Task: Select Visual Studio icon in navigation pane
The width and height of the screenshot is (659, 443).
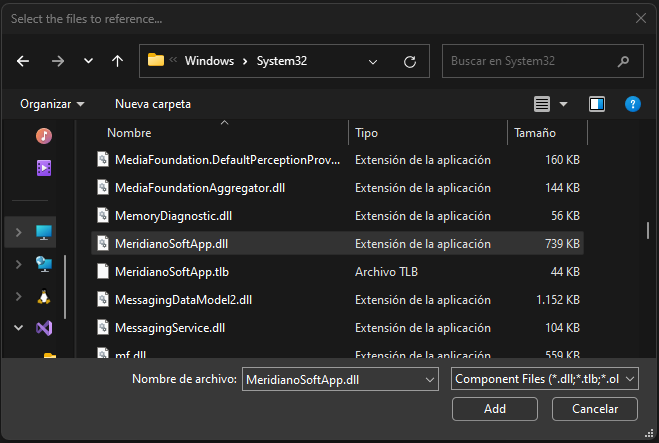Action: click(44, 328)
